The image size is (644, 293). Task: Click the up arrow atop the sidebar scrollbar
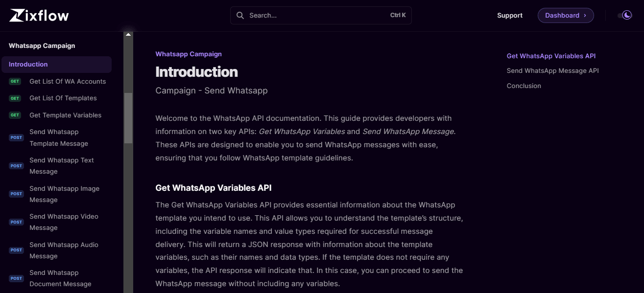[128, 34]
